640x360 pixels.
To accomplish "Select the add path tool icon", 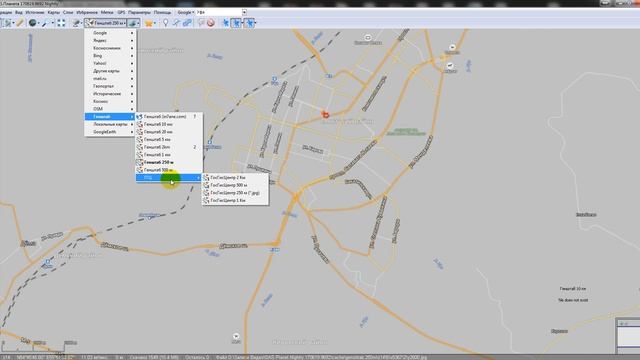I will tap(176, 23).
